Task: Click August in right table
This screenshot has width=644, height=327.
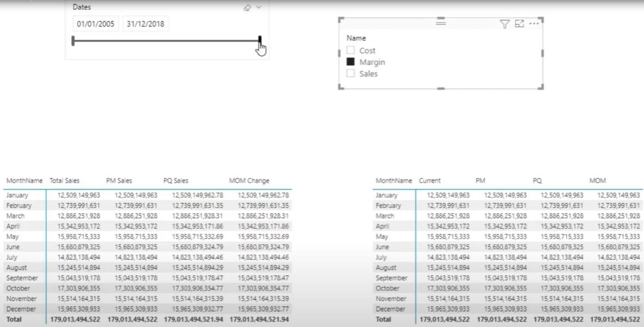Action: click(386, 267)
